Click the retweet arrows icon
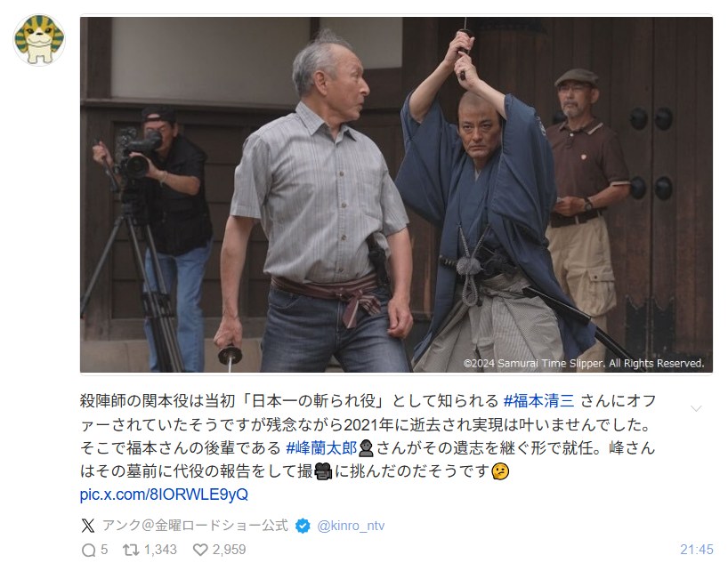 click(x=131, y=551)
